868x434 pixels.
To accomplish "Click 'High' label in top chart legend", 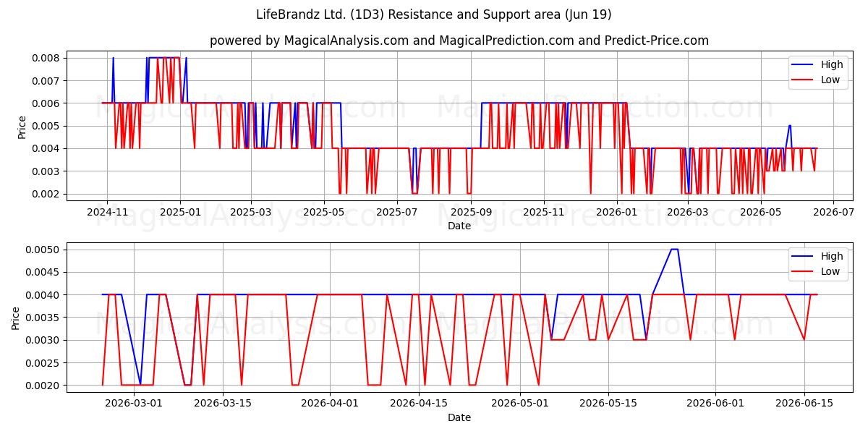I will (x=832, y=64).
